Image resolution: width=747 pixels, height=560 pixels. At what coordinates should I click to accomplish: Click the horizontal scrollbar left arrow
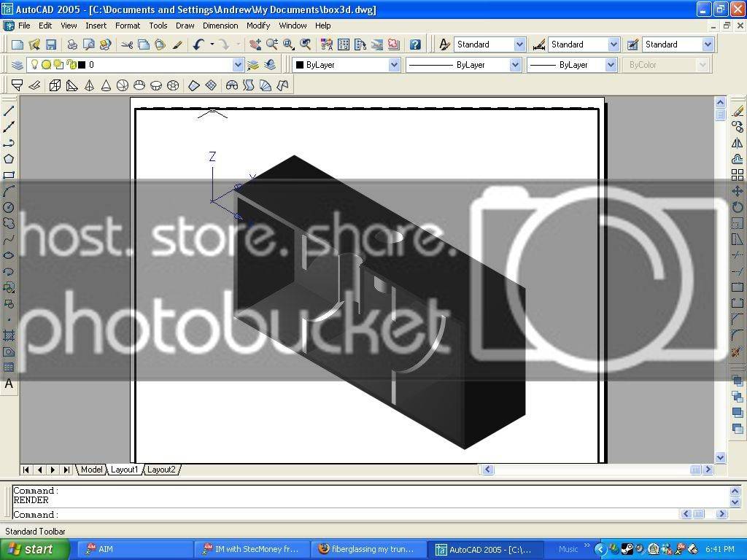pos(487,470)
